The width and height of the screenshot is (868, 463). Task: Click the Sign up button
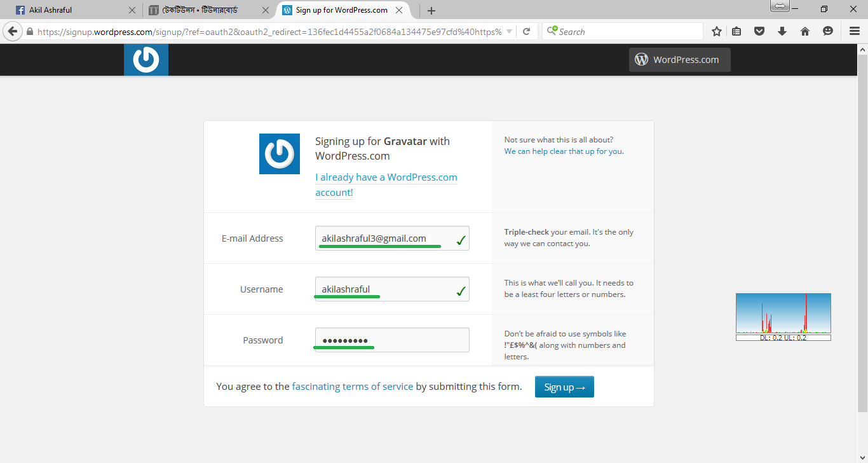point(564,387)
